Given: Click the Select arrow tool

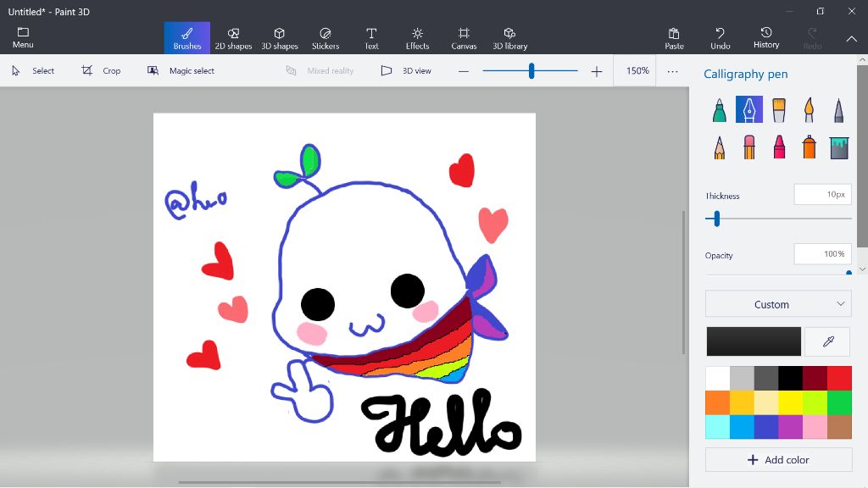Looking at the screenshot, I should (33, 71).
